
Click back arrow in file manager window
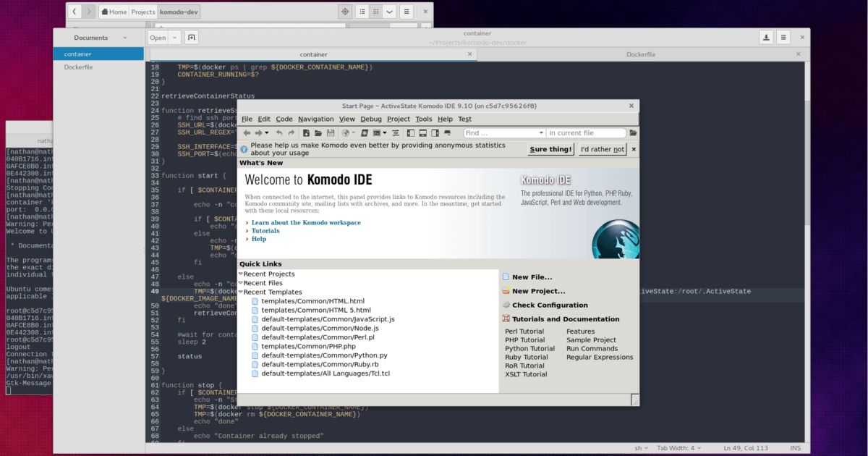[75, 12]
